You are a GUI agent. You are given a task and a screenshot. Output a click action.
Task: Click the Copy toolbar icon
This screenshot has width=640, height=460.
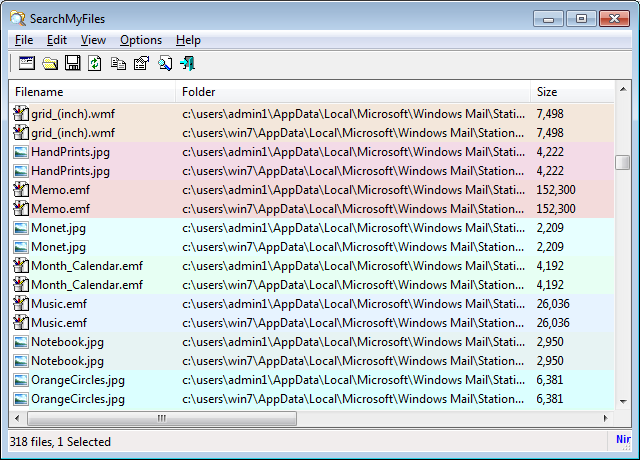tap(118, 64)
